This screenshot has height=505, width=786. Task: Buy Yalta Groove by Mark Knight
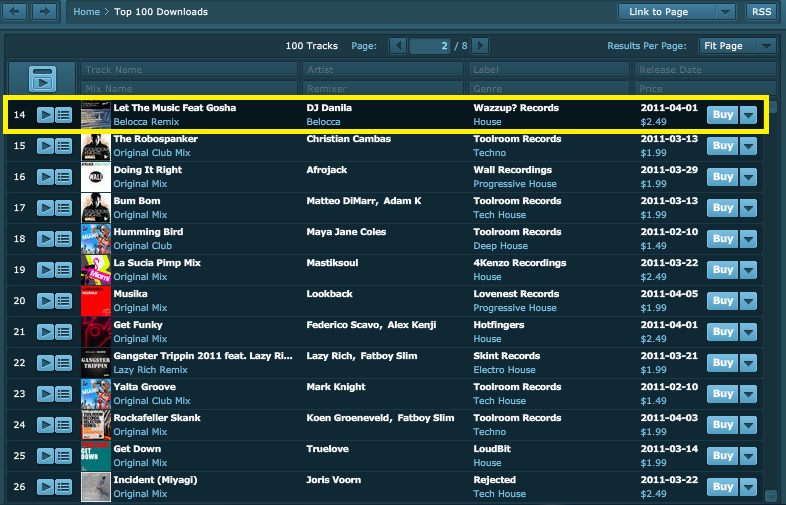click(722, 394)
